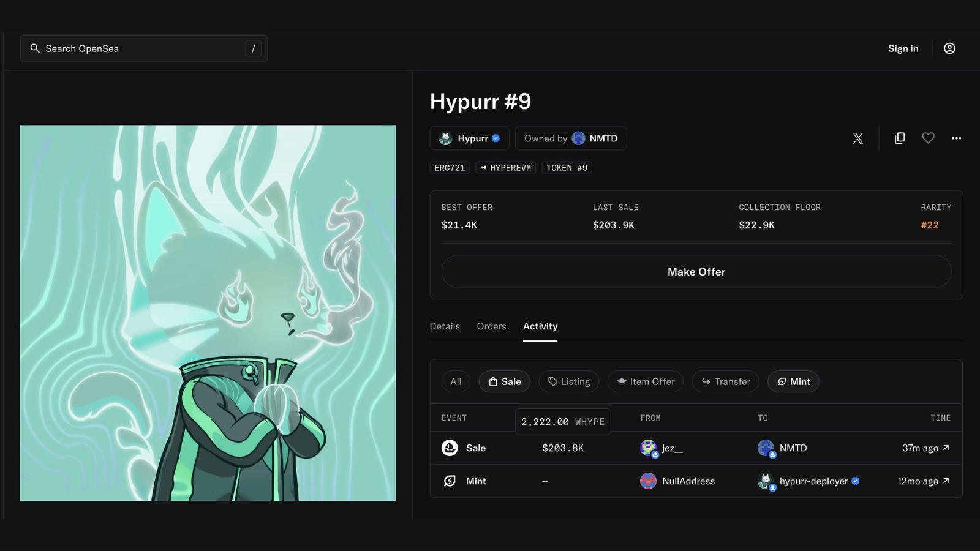Share on X via the X icon
This screenshot has width=980, height=551.
858,138
